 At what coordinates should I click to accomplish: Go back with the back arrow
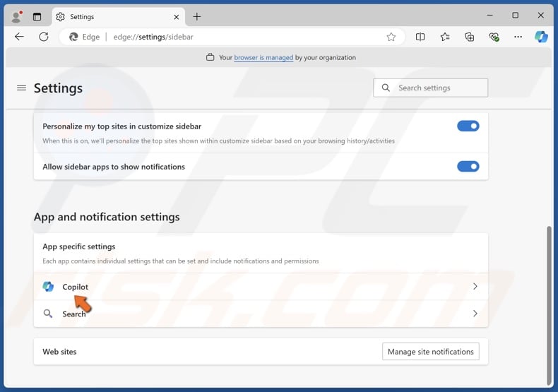click(x=19, y=37)
